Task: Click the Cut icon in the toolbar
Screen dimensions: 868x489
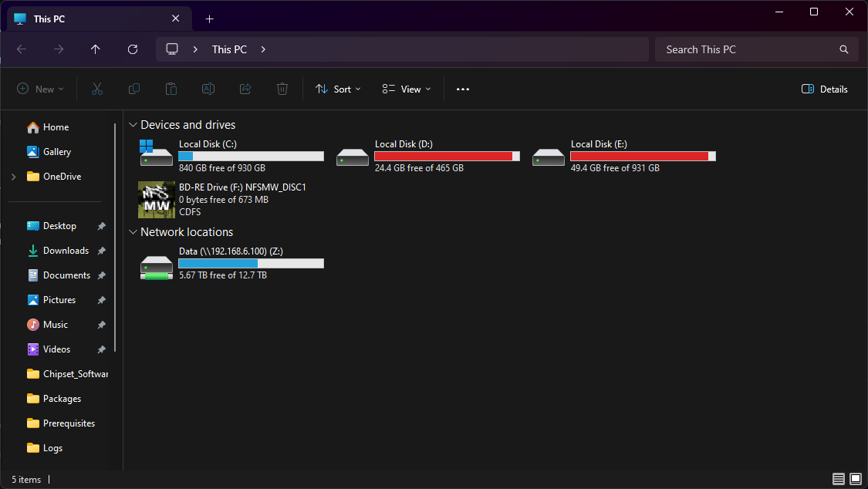Action: tap(96, 89)
